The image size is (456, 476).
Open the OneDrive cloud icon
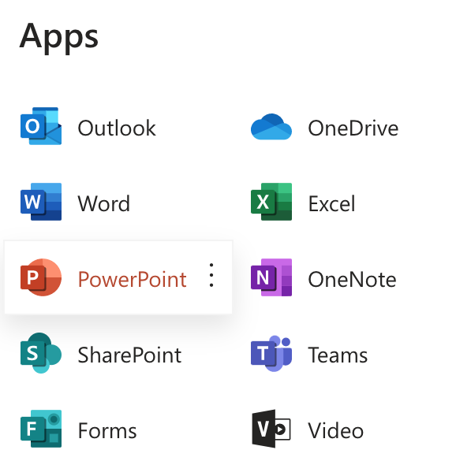coord(271,127)
